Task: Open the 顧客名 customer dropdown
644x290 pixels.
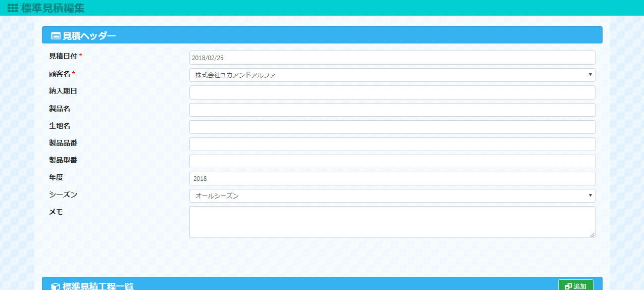Action: point(392,75)
